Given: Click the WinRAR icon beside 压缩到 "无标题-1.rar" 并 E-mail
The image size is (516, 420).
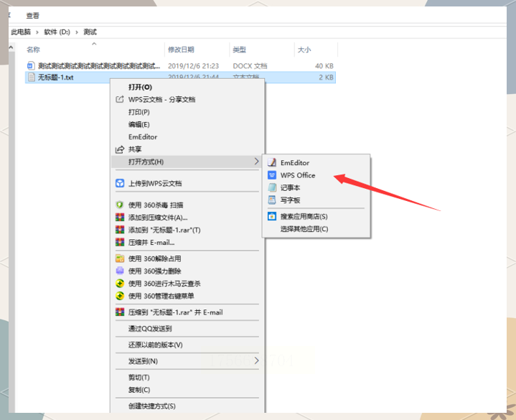Looking at the screenshot, I should click(120, 312).
